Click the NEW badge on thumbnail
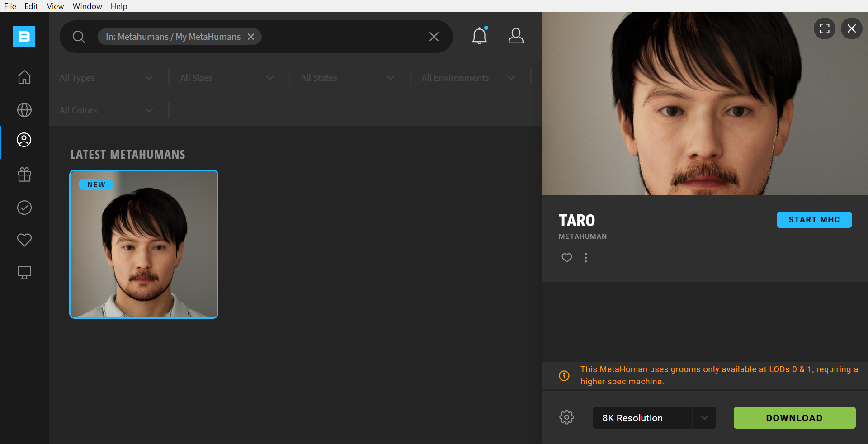The image size is (868, 444). click(96, 184)
